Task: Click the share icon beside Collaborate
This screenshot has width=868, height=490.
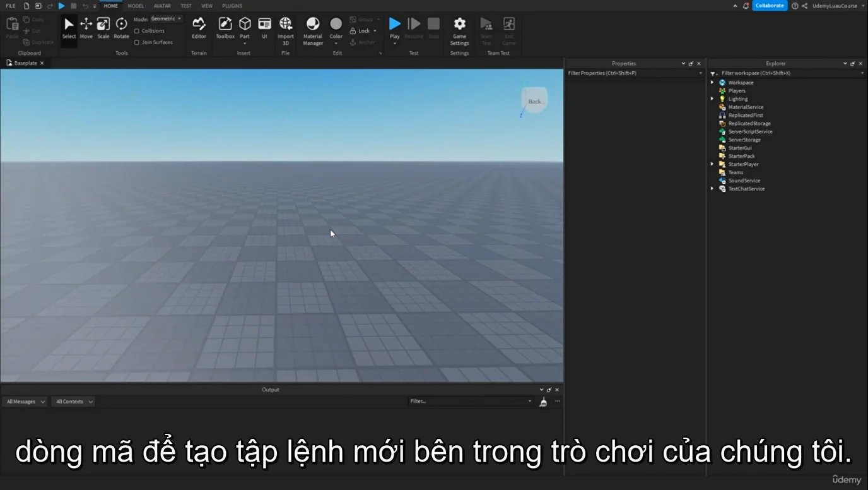Action: (x=804, y=6)
